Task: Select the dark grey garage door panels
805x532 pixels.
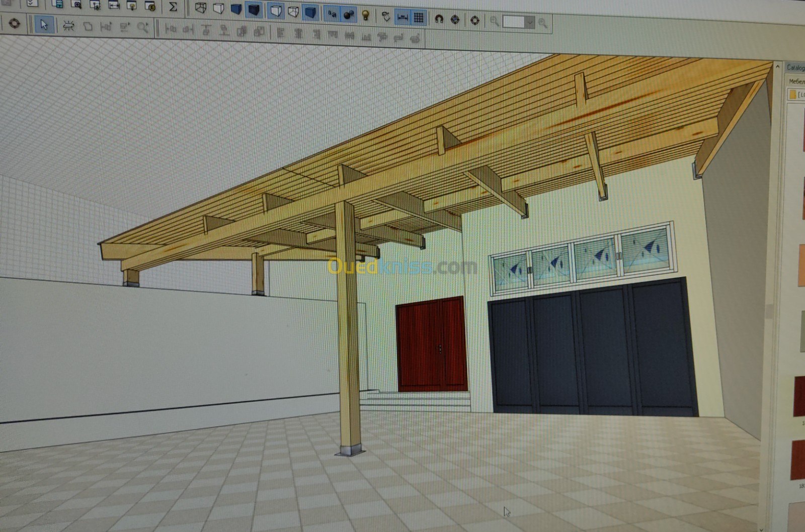Action: [593, 347]
